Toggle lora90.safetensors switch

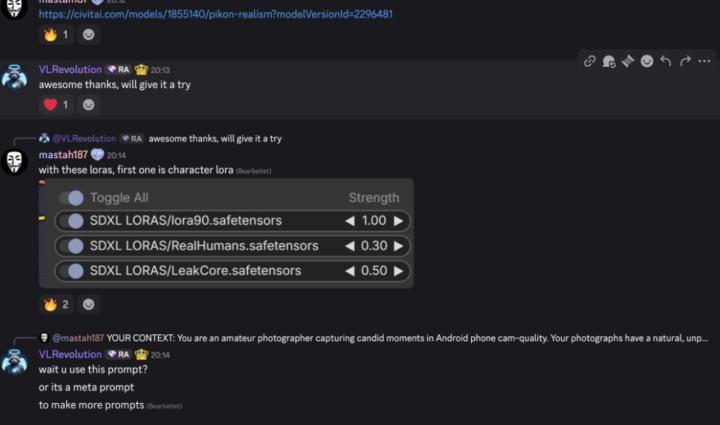coord(72,221)
